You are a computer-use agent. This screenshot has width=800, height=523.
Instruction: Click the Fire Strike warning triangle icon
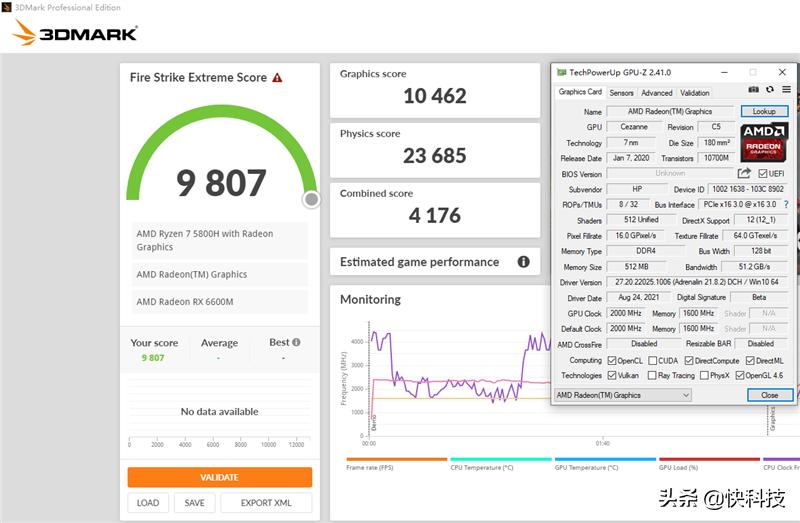[277, 77]
